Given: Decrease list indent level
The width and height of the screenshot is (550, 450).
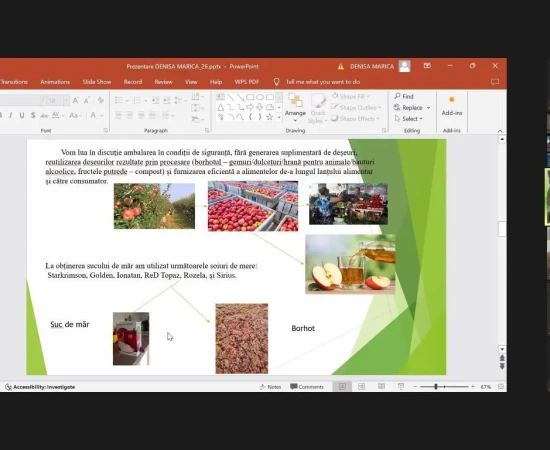Looking at the screenshot, I should click(x=155, y=101).
